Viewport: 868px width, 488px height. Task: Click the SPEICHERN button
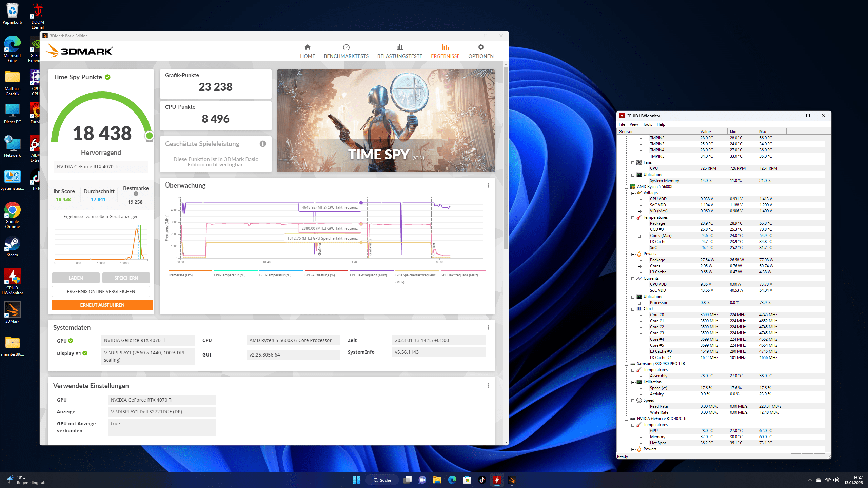tap(126, 278)
